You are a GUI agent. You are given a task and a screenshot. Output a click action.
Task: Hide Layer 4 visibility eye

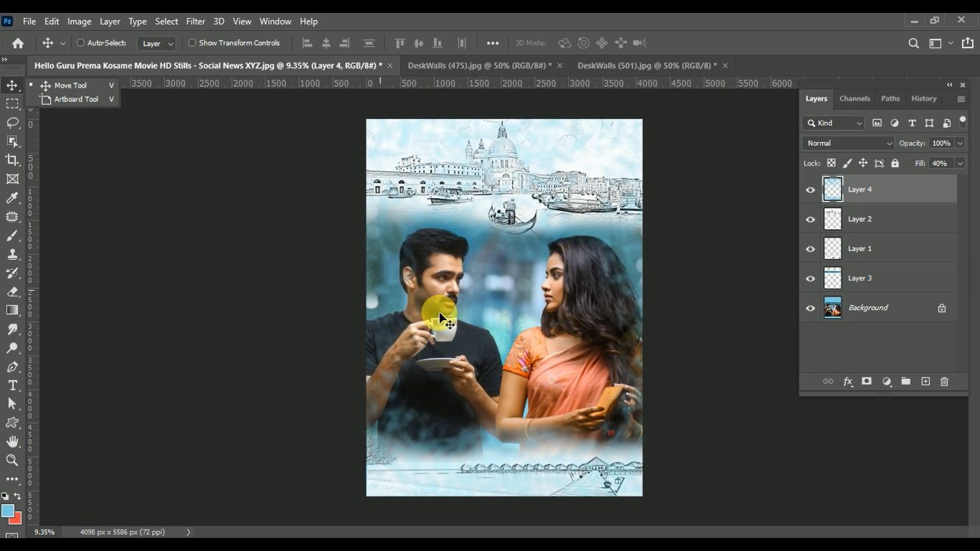(811, 190)
